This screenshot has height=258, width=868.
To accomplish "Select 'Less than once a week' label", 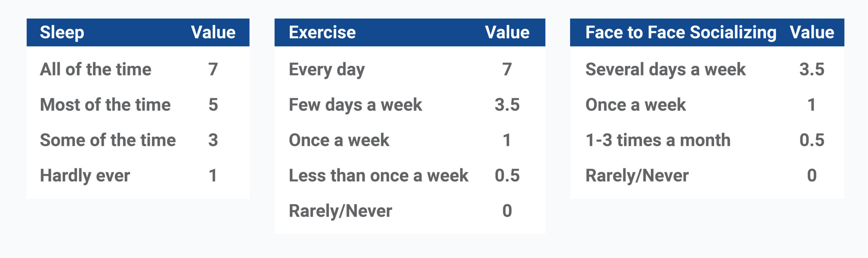I will click(x=378, y=176).
